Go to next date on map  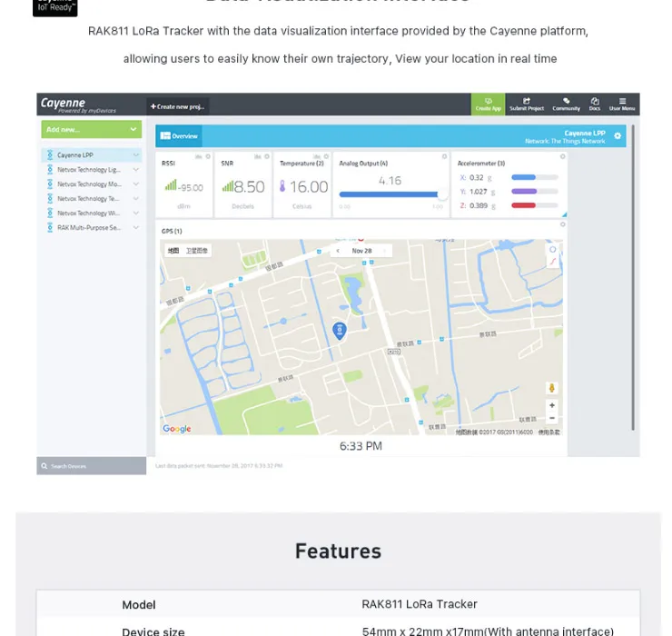click(x=384, y=251)
